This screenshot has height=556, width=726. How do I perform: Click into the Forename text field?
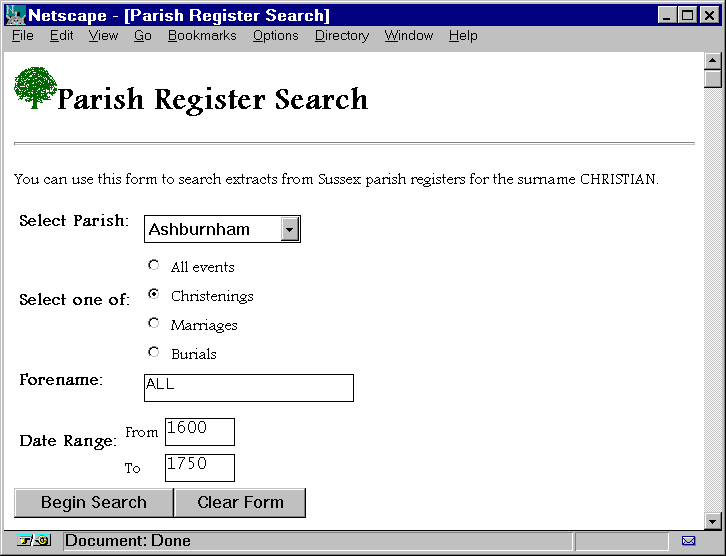coord(249,388)
